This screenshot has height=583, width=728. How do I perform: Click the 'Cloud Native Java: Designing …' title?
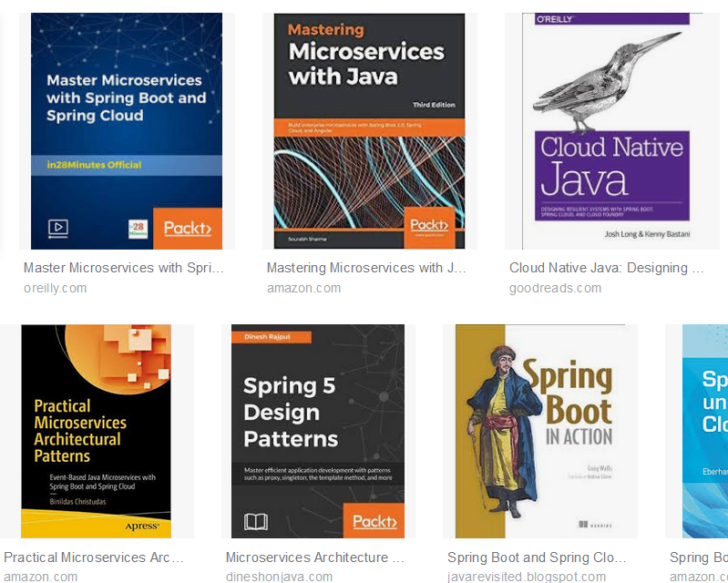coord(606,268)
